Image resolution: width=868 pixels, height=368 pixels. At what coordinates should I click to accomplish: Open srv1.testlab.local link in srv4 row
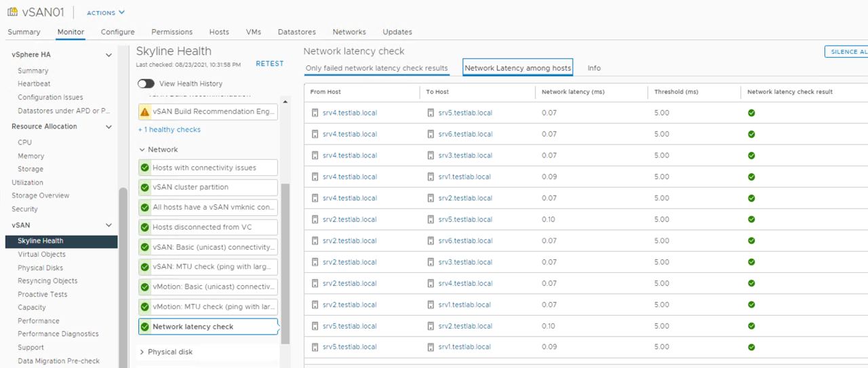point(465,177)
